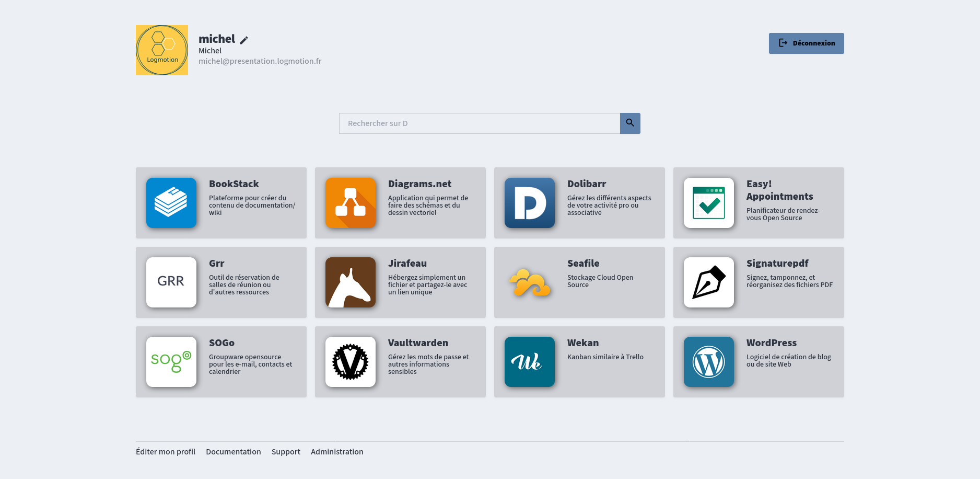
Task: Click the SOGo green logo icon
Action: pos(171,362)
